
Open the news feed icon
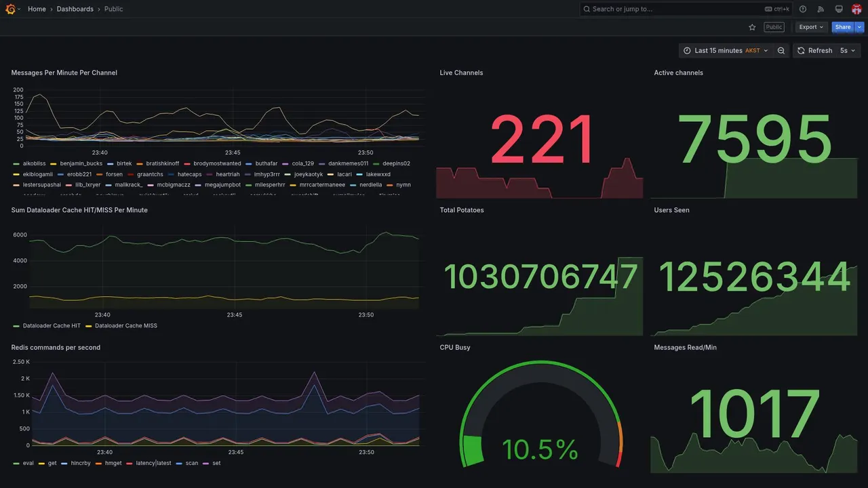click(x=821, y=9)
